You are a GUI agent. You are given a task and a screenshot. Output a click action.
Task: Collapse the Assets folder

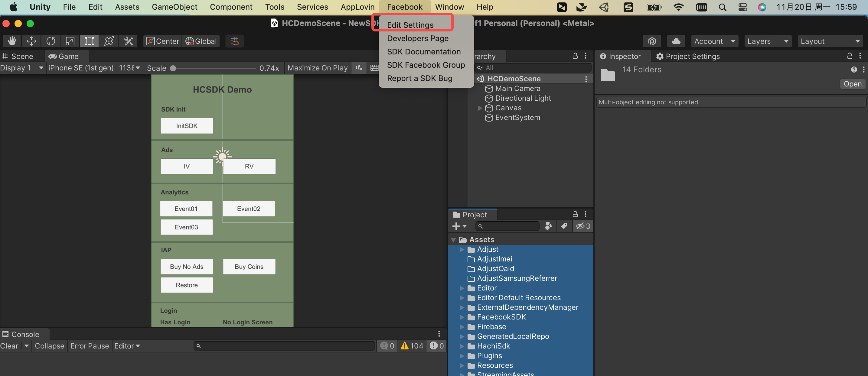[x=453, y=240]
